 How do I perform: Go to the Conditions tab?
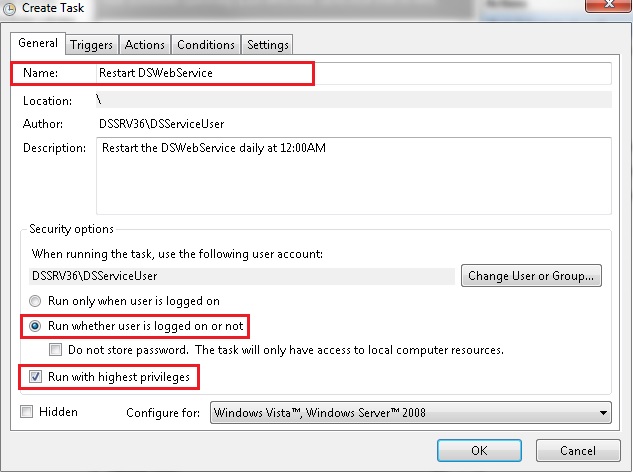pyautogui.click(x=206, y=45)
